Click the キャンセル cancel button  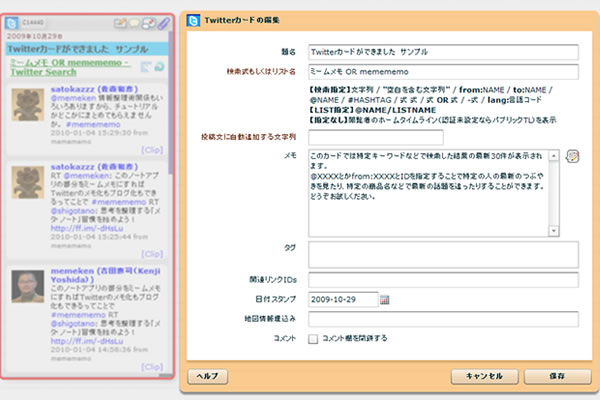482,376
